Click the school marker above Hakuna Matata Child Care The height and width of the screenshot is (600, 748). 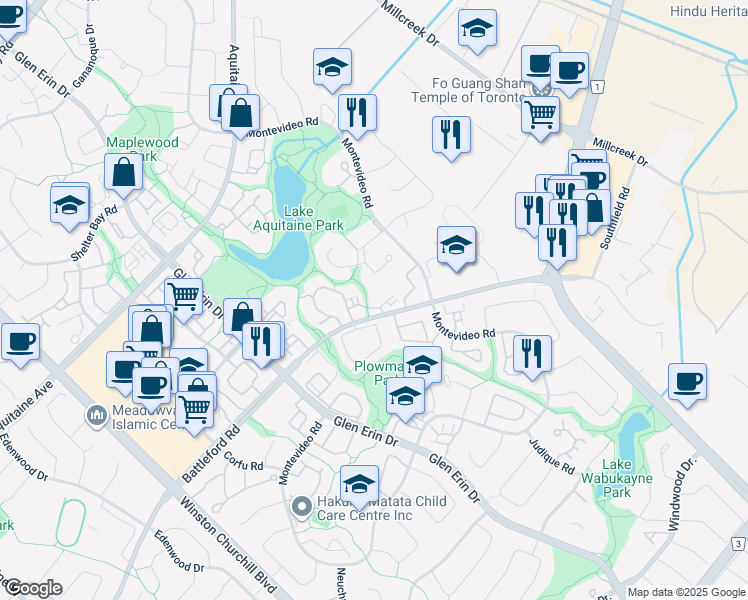point(359,486)
